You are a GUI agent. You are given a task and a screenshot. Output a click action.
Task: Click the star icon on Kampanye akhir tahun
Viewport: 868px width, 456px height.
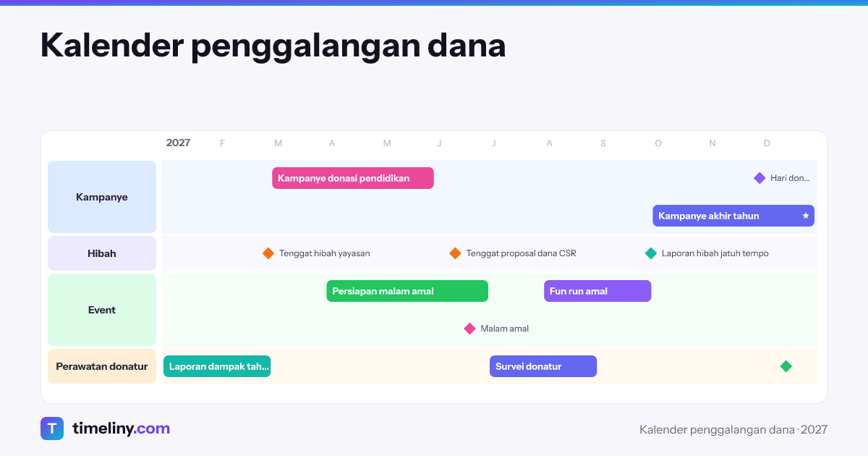tap(805, 216)
